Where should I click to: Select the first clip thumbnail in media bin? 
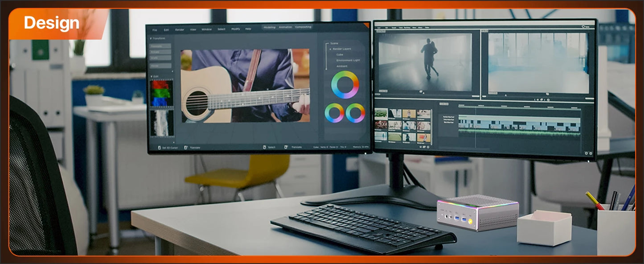(x=381, y=114)
